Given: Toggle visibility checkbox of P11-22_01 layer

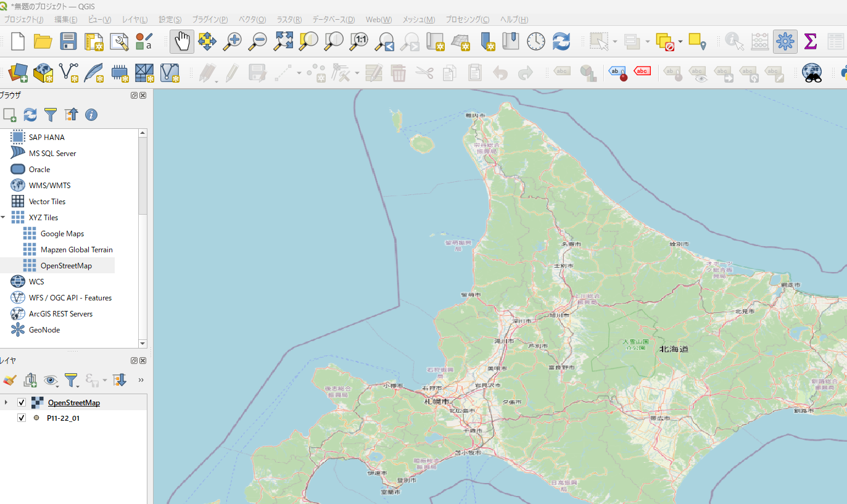Looking at the screenshot, I should 22,418.
